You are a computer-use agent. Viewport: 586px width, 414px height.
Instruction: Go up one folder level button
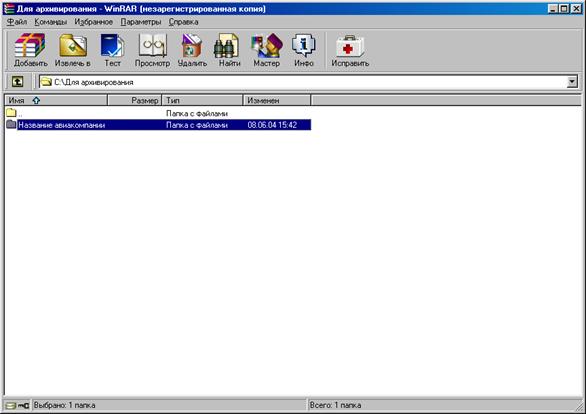point(17,81)
